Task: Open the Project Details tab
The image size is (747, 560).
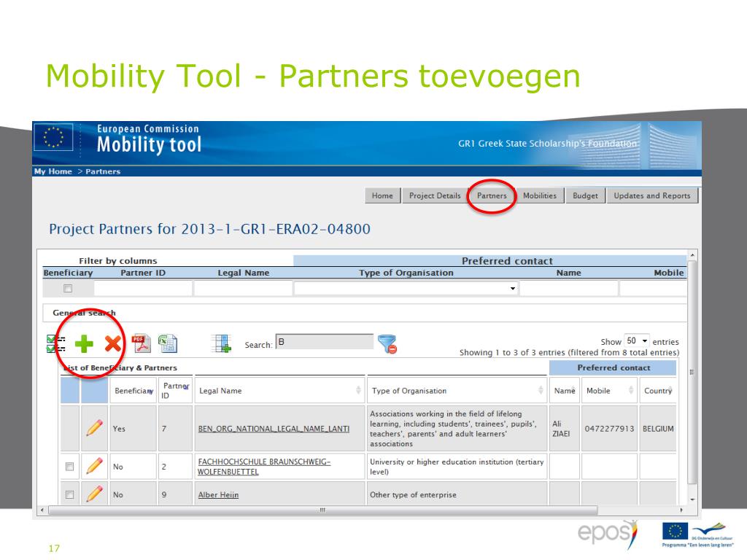Action: point(435,195)
